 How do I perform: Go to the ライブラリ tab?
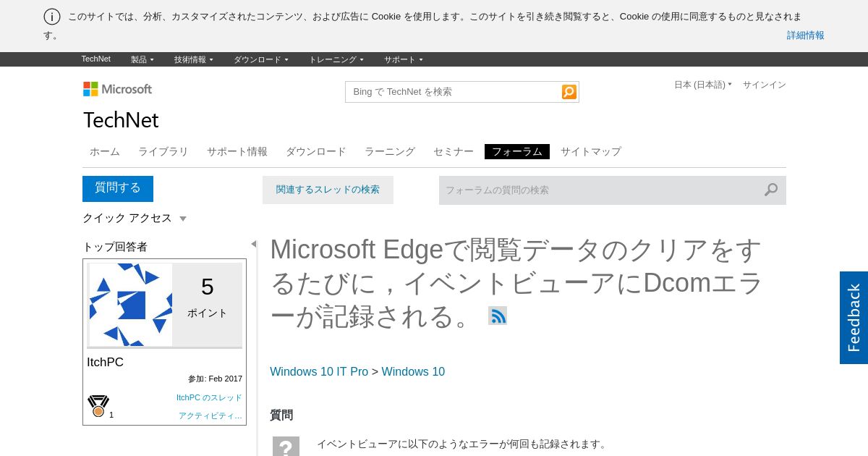163,151
